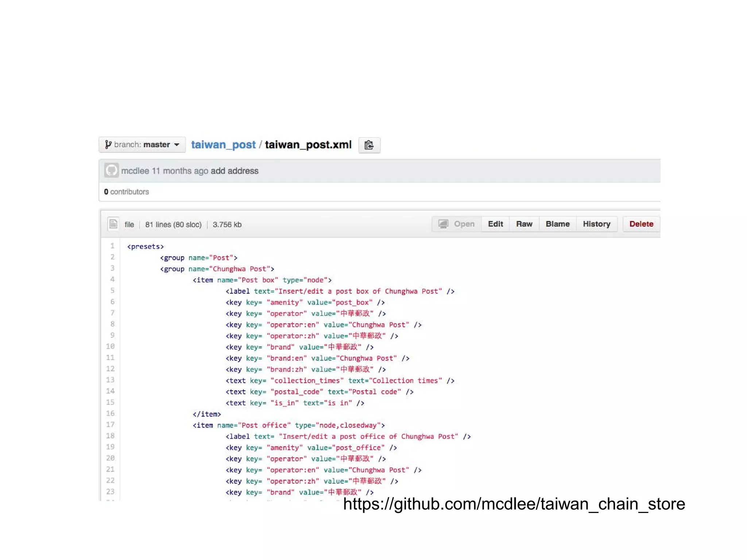Screen dimensions: 747x560
Task: Open the 'add address' commit message
Action: 234,171
